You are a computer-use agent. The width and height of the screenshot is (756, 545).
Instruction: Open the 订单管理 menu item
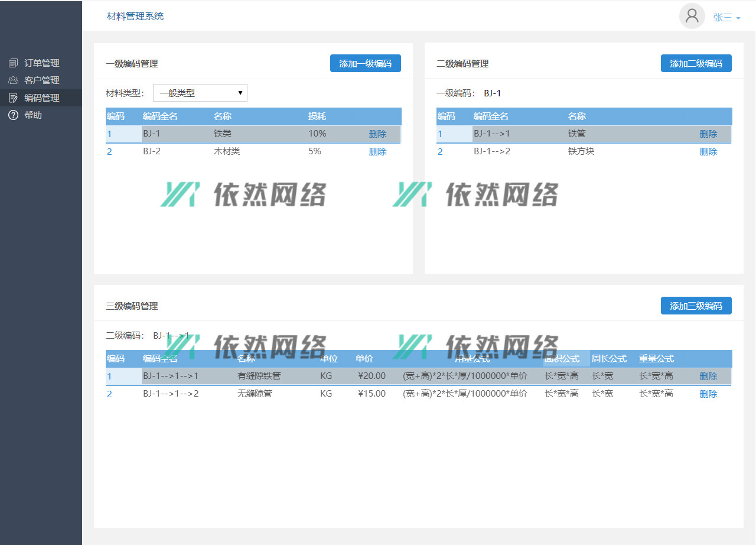[x=41, y=63]
